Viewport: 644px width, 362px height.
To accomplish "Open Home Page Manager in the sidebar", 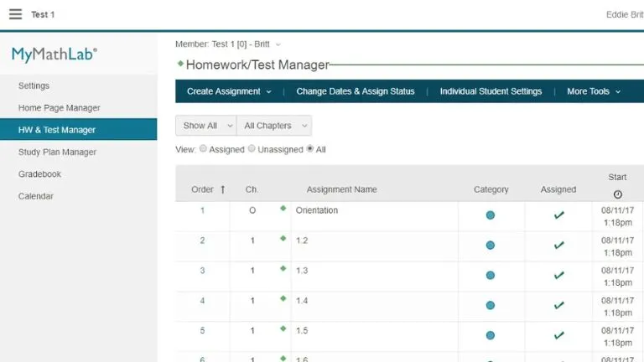I will [60, 108].
